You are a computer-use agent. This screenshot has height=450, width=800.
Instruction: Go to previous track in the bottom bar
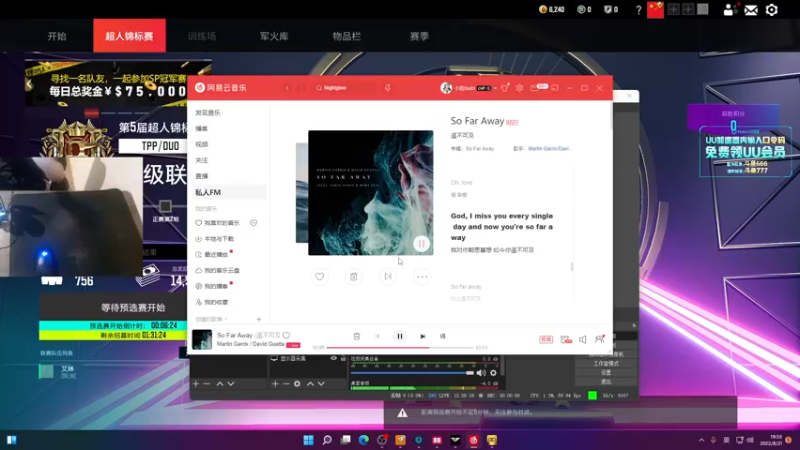[x=377, y=336]
